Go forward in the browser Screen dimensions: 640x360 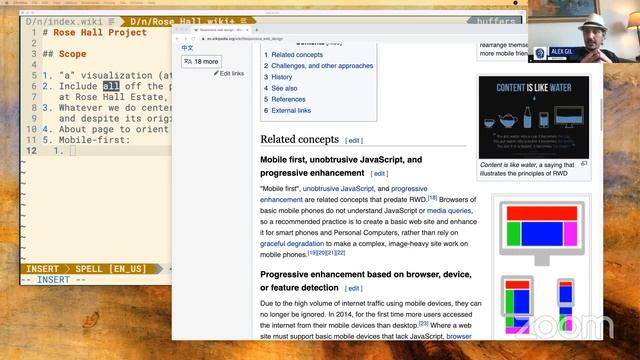pos(185,39)
